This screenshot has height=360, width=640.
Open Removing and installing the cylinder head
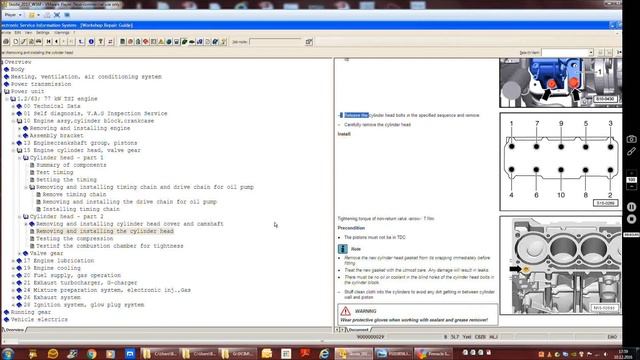105,231
